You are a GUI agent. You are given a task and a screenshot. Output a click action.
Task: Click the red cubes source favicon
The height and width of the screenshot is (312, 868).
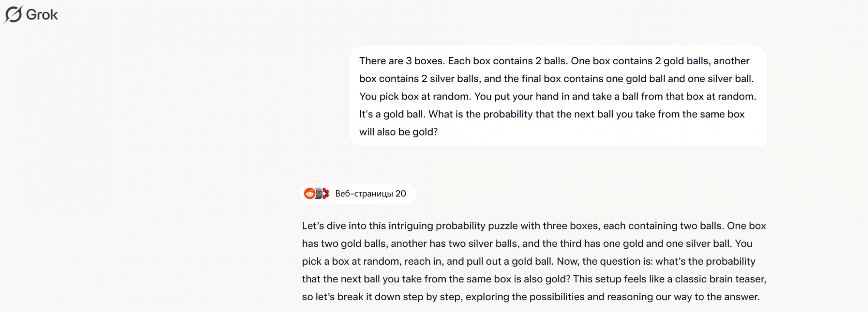point(325,193)
